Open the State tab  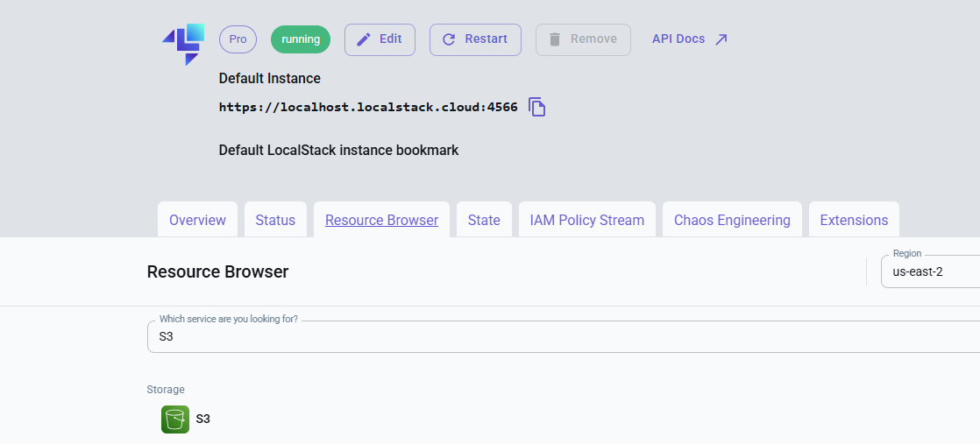tap(485, 220)
